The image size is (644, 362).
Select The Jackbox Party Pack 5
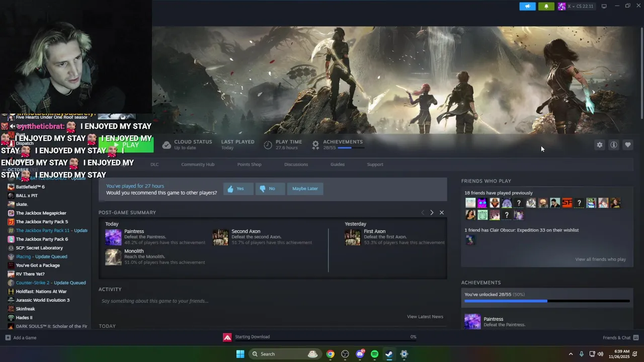click(42, 222)
